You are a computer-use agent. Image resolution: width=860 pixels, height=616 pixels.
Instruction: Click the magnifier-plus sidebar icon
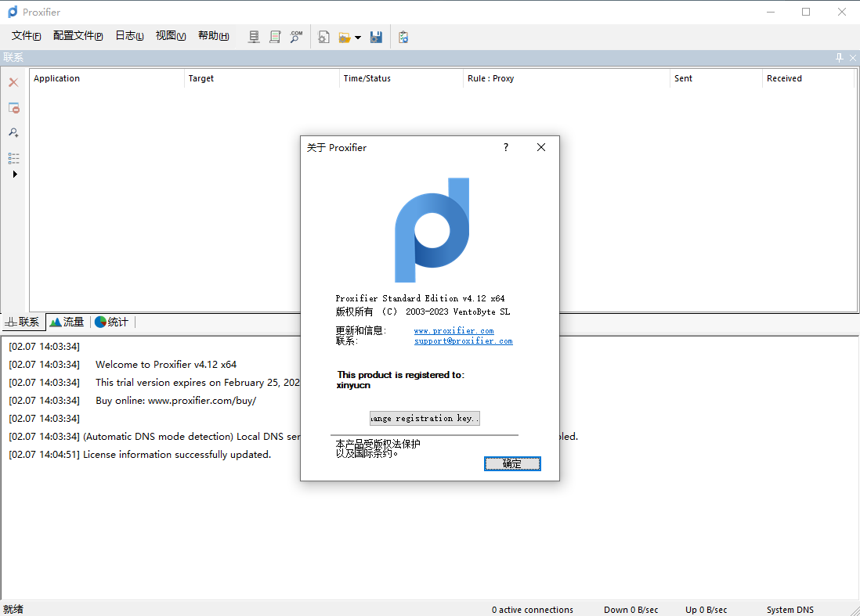[x=14, y=132]
